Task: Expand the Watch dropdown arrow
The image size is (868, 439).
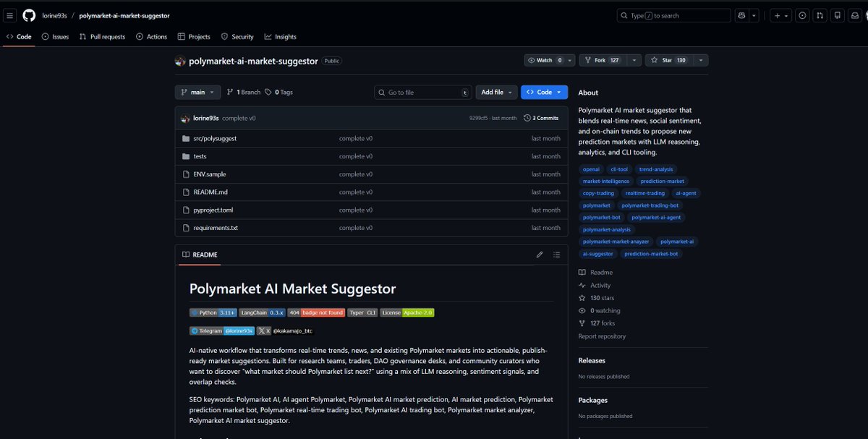Action: [571, 61]
